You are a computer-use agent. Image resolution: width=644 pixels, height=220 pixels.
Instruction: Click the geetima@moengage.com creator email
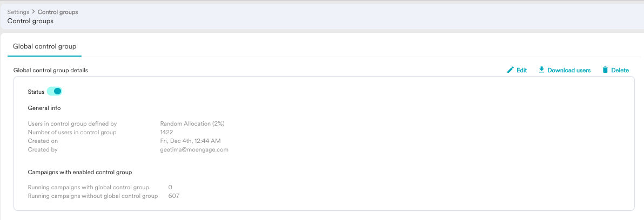194,149
